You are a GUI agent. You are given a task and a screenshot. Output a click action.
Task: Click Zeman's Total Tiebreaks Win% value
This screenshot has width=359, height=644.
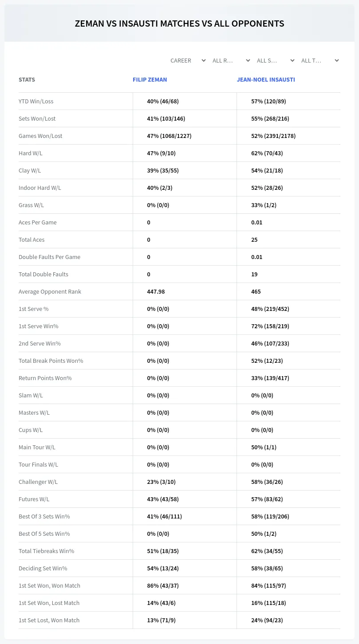tap(163, 551)
